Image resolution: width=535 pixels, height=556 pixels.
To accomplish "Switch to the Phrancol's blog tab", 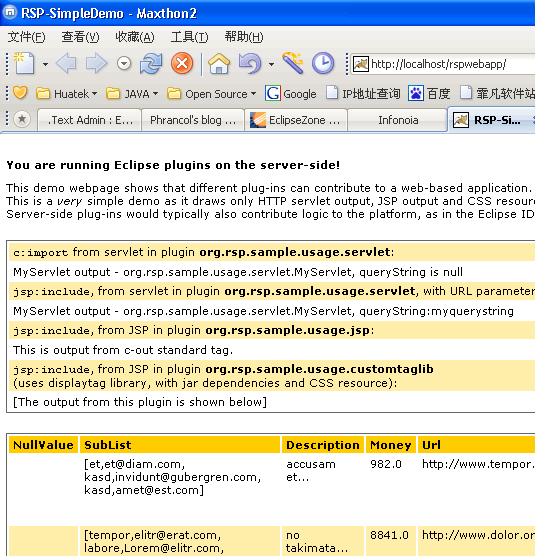I will pos(193,120).
